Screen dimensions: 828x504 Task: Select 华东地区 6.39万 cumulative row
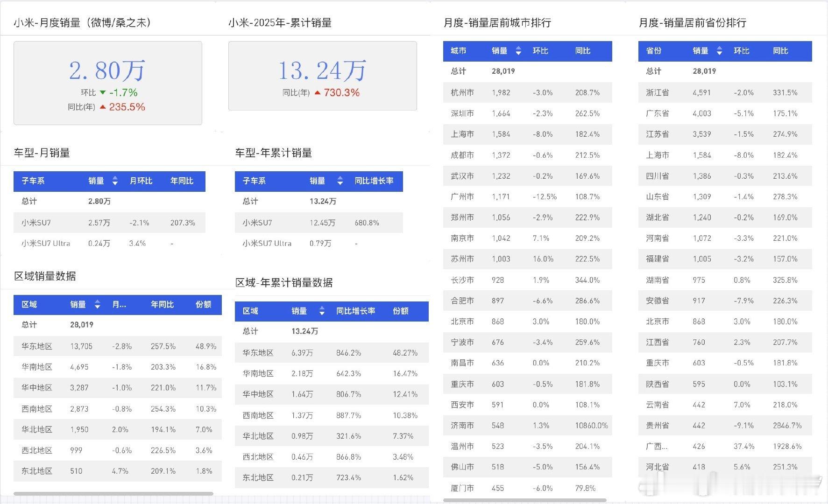coord(332,353)
